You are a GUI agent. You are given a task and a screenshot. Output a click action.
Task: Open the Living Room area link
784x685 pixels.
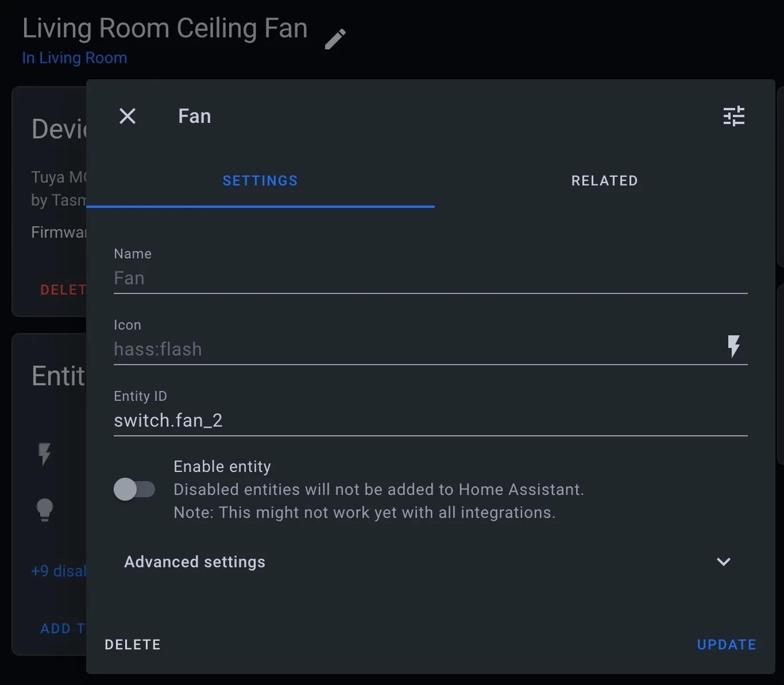pos(74,58)
